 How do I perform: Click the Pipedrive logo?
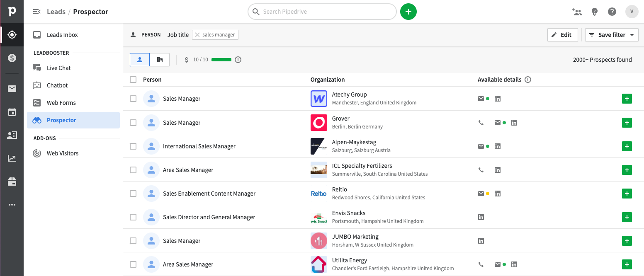tap(12, 12)
